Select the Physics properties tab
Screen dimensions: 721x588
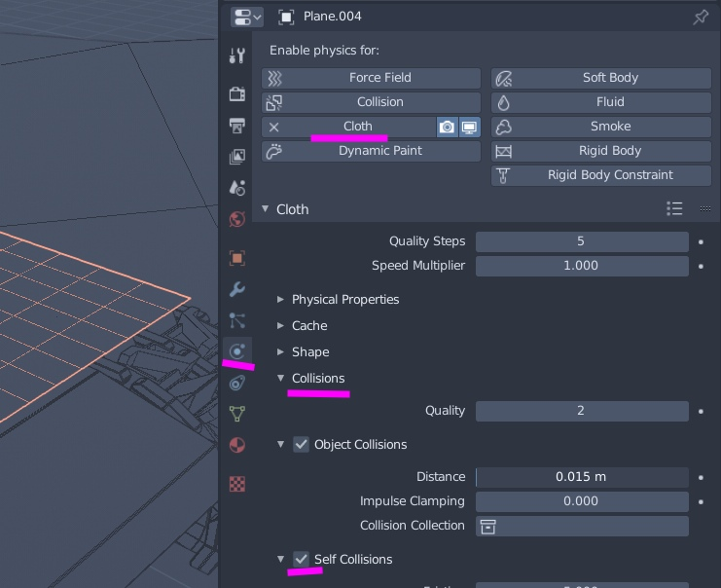coord(237,351)
